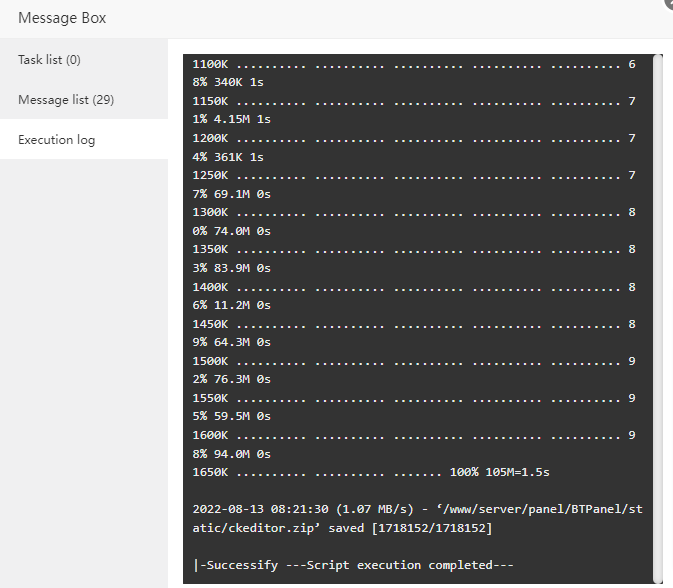The height and width of the screenshot is (588, 673).
Task: Close the Message Box dialog
Action: pyautogui.click(x=668, y=3)
